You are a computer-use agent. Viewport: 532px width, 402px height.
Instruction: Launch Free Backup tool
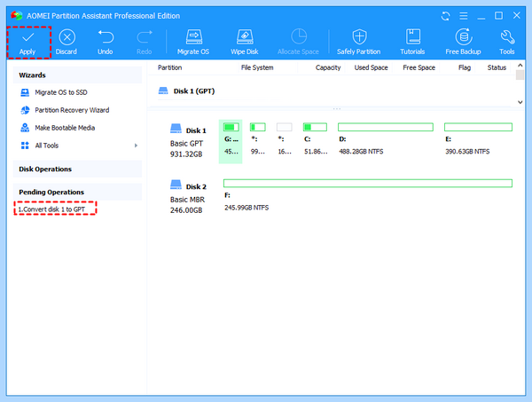tap(463, 43)
